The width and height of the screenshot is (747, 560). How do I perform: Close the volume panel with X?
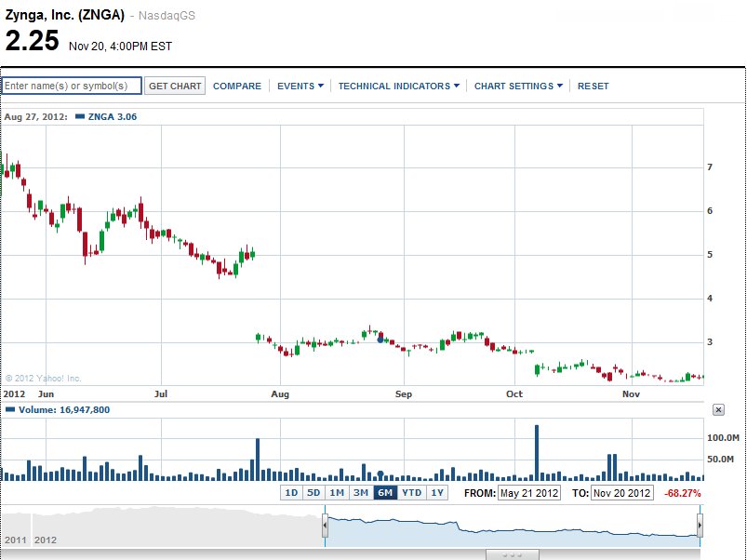click(718, 409)
